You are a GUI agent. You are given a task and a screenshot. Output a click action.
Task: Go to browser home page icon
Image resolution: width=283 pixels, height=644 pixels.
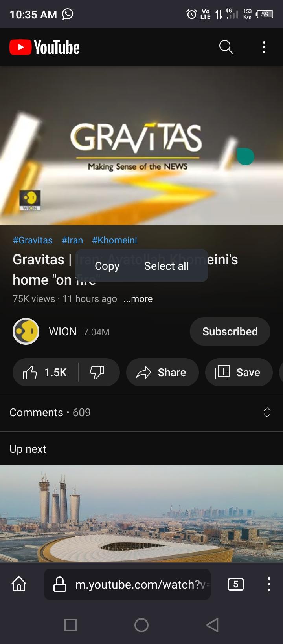pyautogui.click(x=19, y=584)
